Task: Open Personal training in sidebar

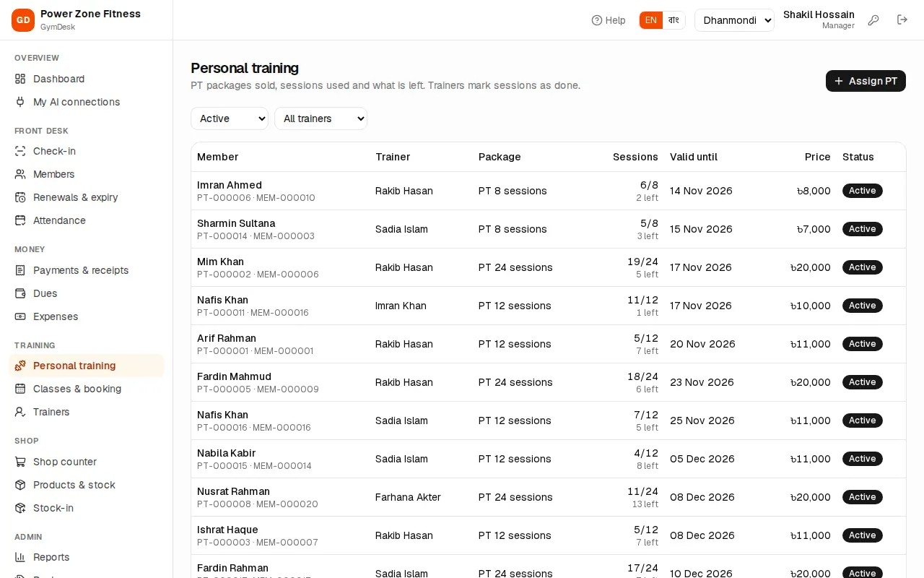Action: [x=87, y=366]
